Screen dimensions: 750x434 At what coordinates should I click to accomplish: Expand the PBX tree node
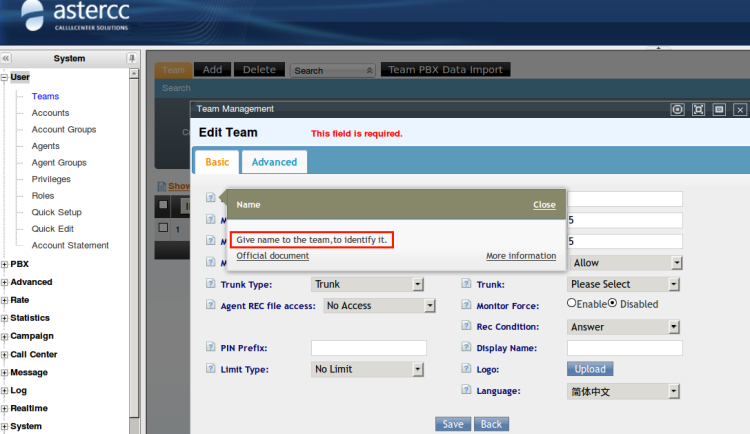pos(5,264)
